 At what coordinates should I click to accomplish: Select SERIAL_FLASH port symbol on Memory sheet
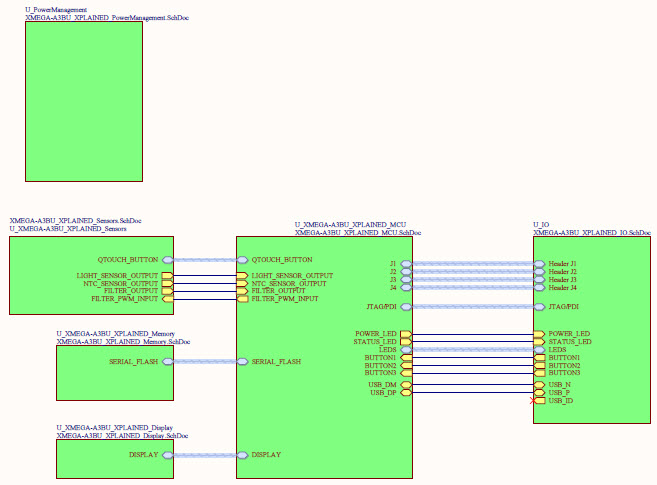click(x=168, y=362)
